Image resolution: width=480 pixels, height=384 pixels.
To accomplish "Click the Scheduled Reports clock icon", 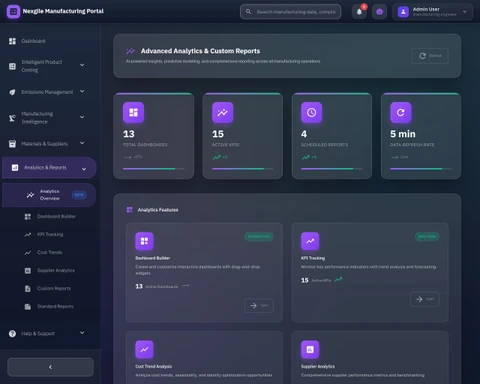I will pyautogui.click(x=312, y=112).
